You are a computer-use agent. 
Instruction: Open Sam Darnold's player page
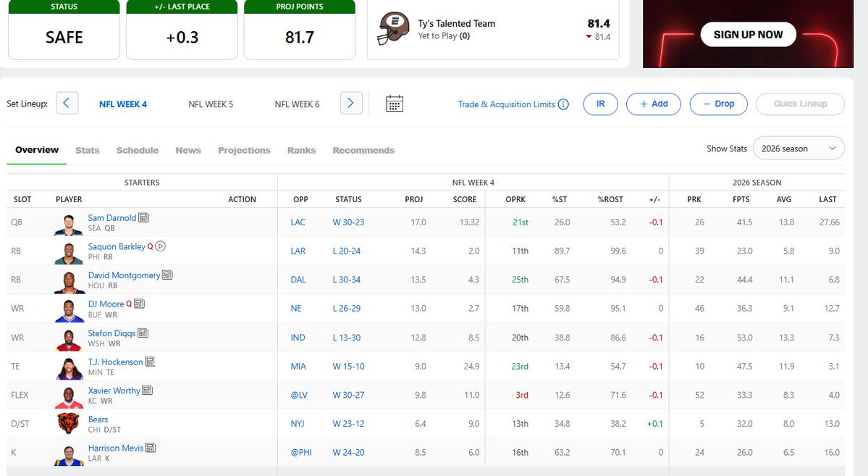pyautogui.click(x=111, y=218)
